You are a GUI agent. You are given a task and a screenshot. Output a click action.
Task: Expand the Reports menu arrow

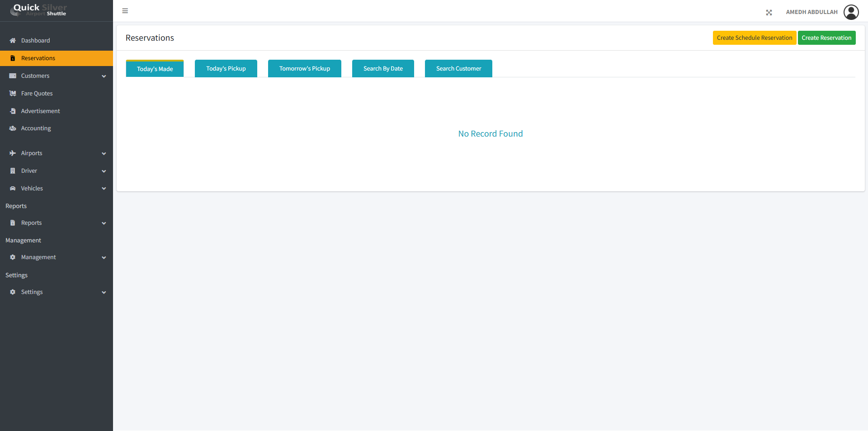tap(104, 223)
